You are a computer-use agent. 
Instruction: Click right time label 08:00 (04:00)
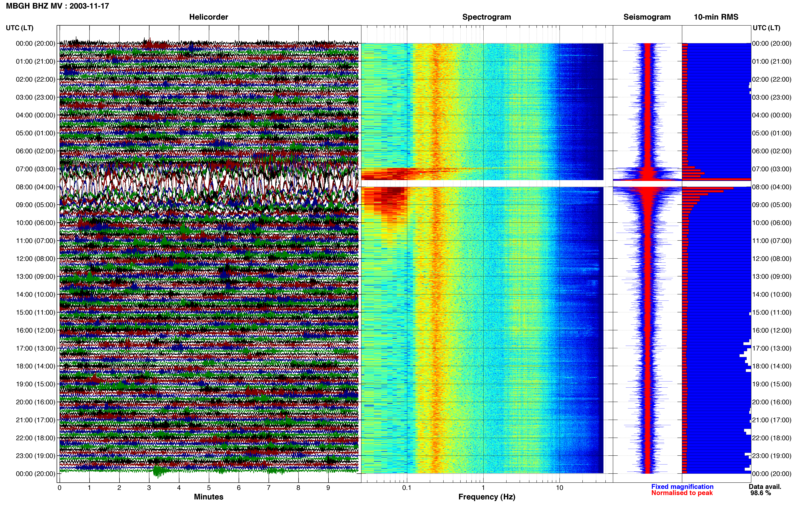click(x=772, y=187)
